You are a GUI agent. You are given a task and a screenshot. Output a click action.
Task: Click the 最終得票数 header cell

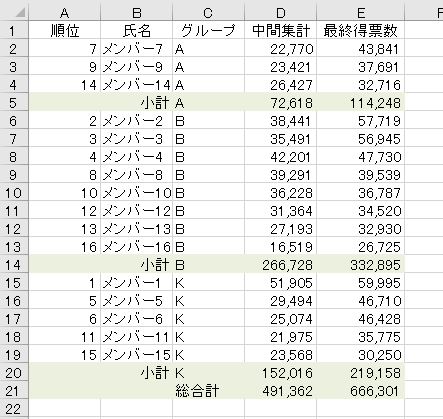tap(360, 31)
